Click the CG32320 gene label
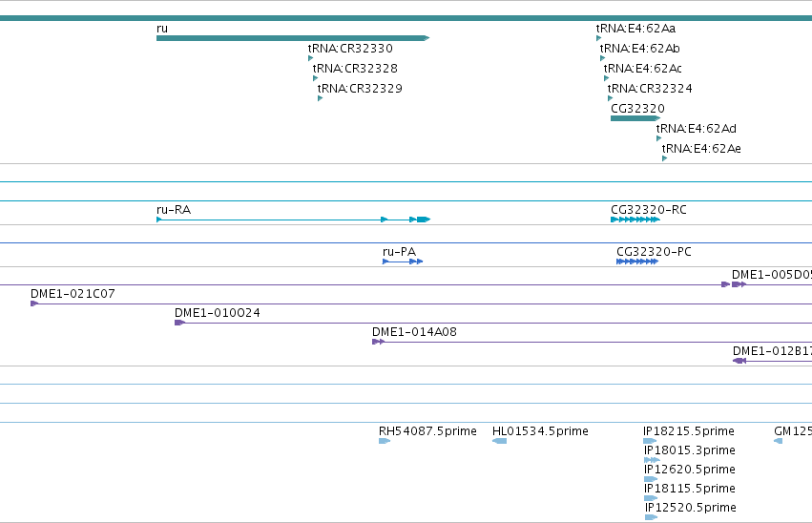The height and width of the screenshot is (523, 812). point(638,109)
